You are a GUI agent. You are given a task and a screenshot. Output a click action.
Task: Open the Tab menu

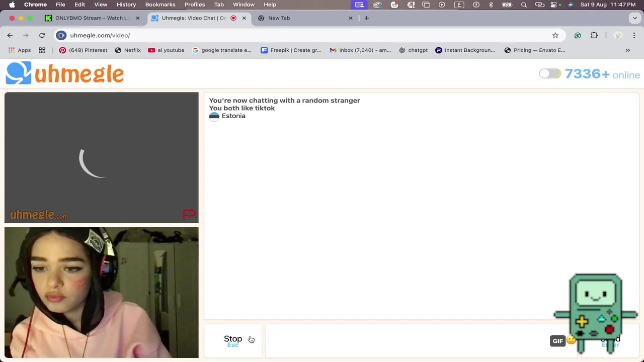pos(219,5)
